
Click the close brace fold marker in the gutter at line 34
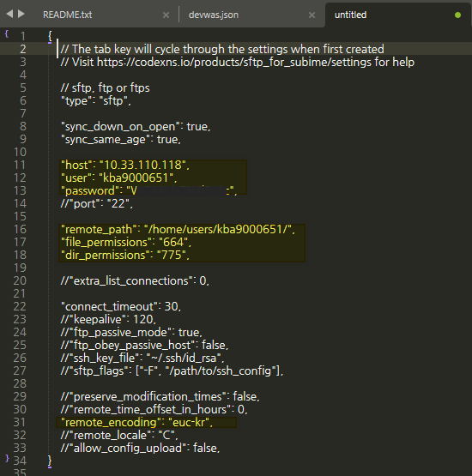click(x=7, y=458)
